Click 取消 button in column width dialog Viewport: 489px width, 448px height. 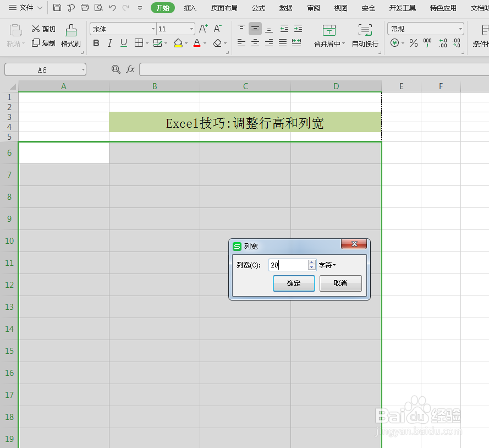[x=340, y=283]
